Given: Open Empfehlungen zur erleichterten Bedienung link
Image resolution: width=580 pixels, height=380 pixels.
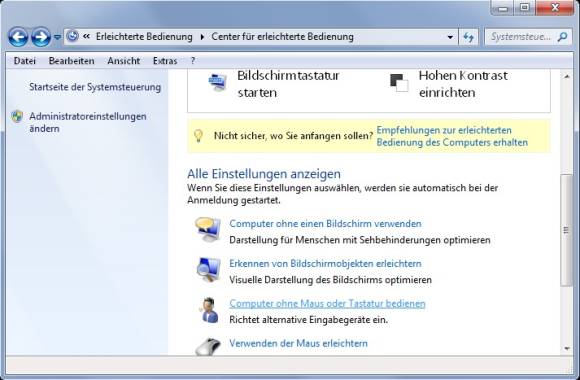Looking at the screenshot, I should pos(452,136).
